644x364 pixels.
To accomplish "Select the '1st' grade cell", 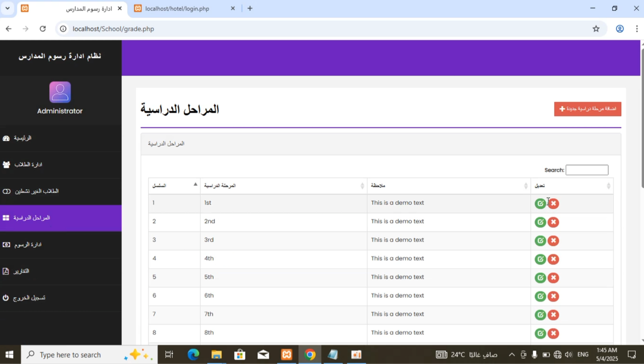I will pyautogui.click(x=283, y=203).
